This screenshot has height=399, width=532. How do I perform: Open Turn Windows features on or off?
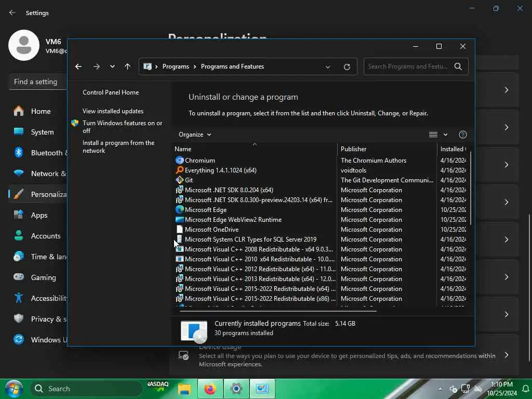tap(123, 127)
